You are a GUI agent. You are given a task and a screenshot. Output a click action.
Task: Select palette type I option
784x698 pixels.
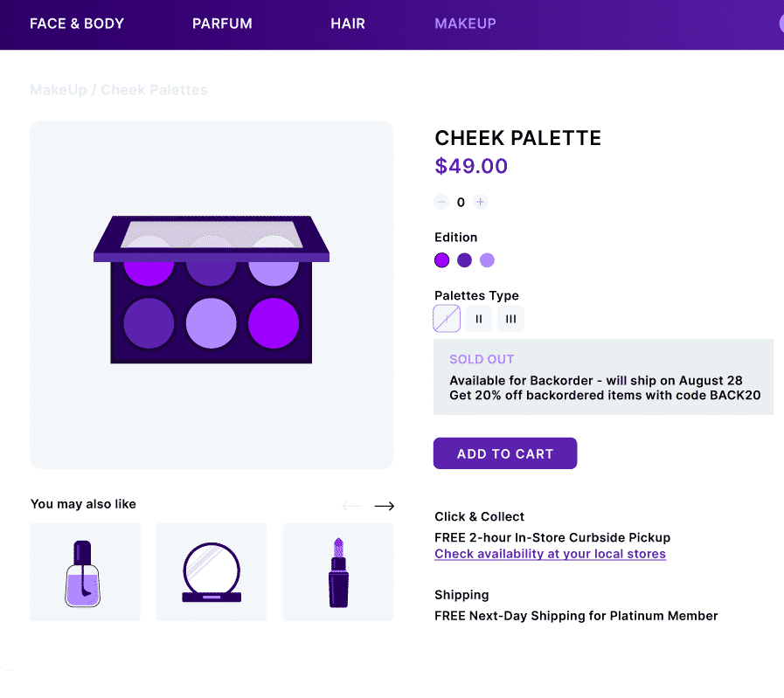447,319
